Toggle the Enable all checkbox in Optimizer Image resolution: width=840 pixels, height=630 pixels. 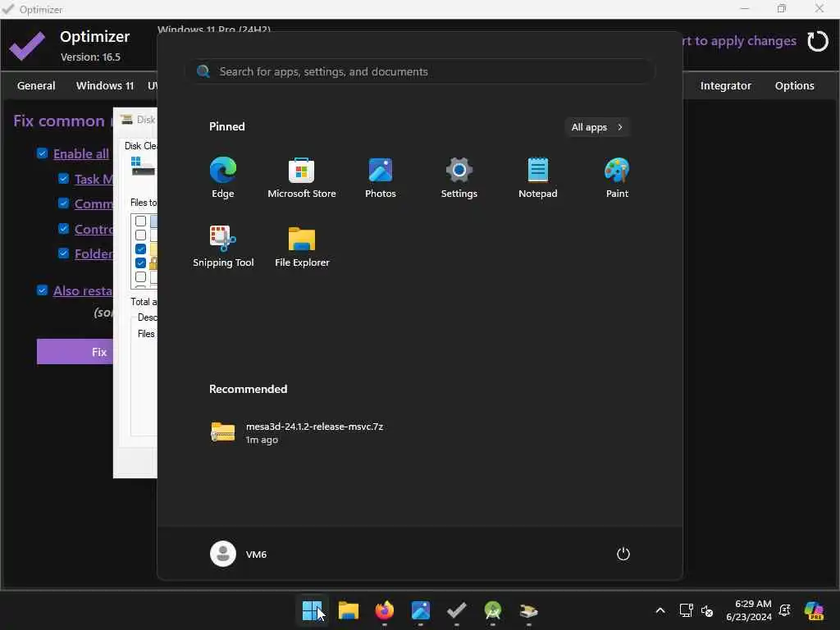[x=43, y=153]
